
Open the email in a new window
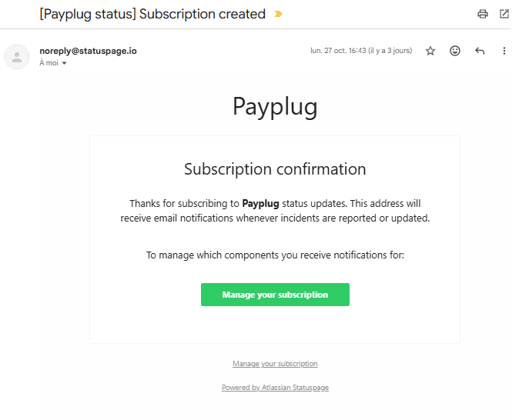504,14
